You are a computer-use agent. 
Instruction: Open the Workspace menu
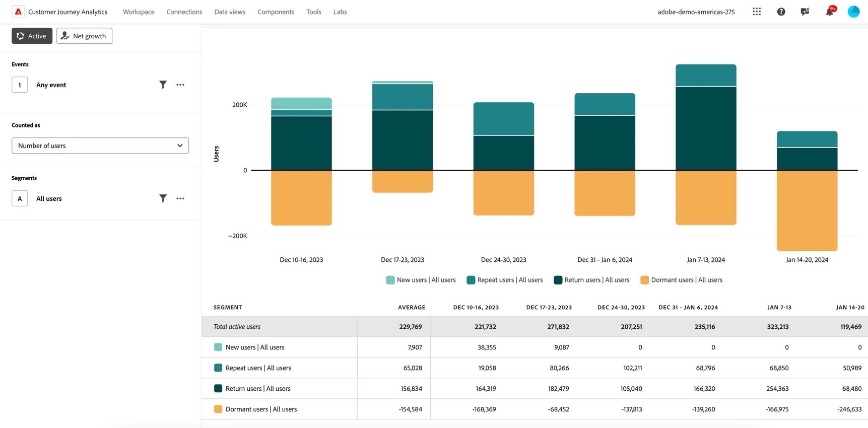(139, 12)
